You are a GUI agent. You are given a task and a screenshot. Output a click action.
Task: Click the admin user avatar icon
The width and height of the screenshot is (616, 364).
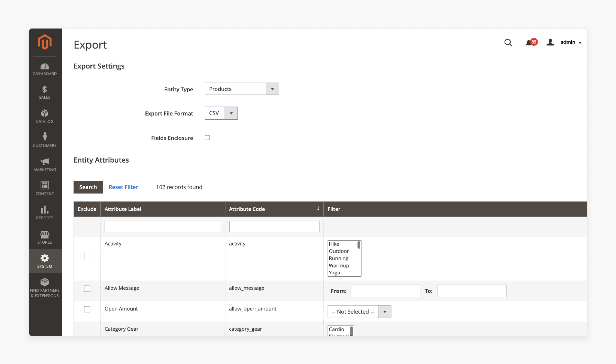click(550, 42)
